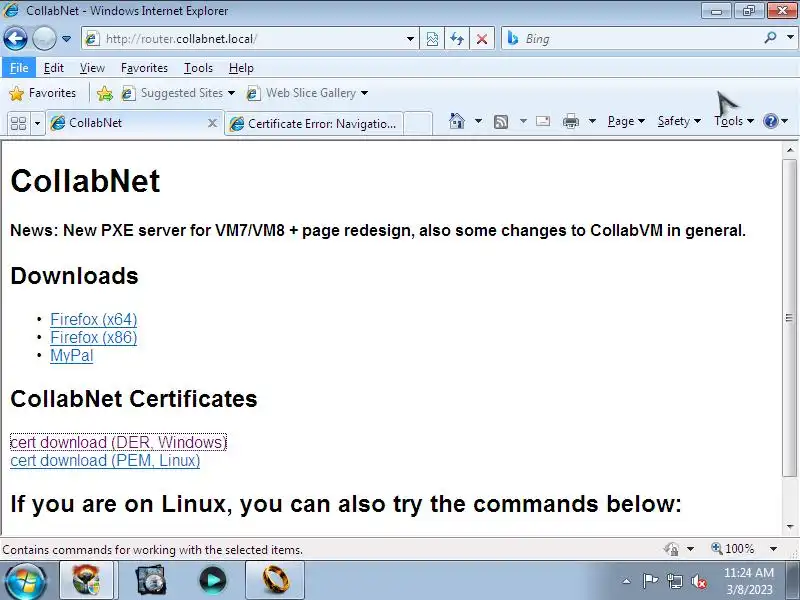Click the Action Center flag icon
Viewport: 800px width, 600px height.
pos(650,581)
